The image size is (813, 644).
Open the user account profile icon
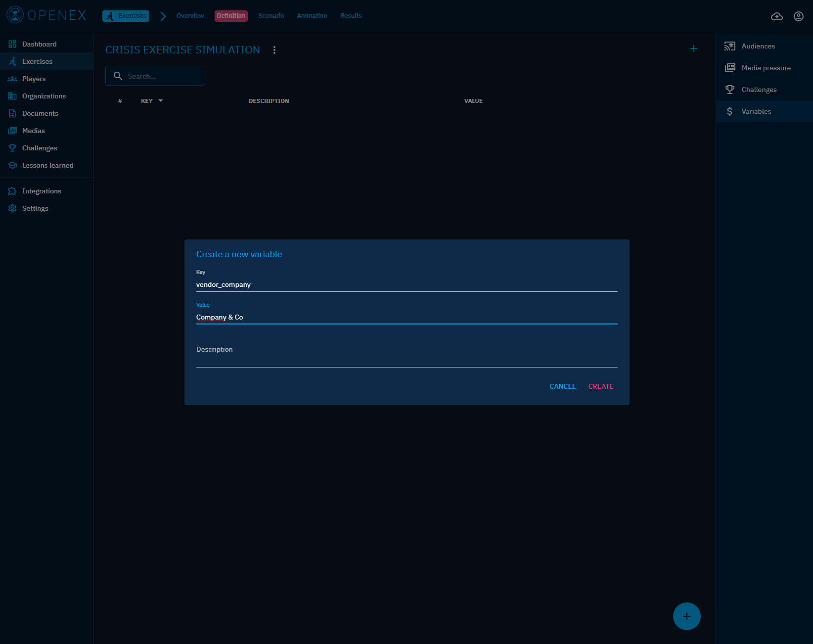point(798,16)
